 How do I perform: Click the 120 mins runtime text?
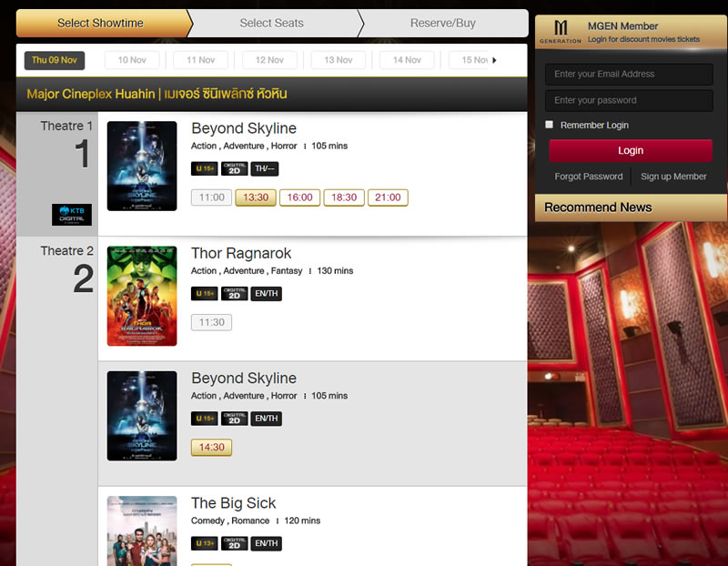click(302, 521)
